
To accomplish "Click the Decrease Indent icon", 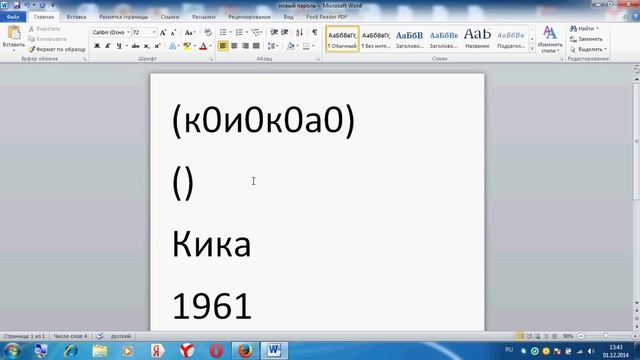I will pos(274,32).
